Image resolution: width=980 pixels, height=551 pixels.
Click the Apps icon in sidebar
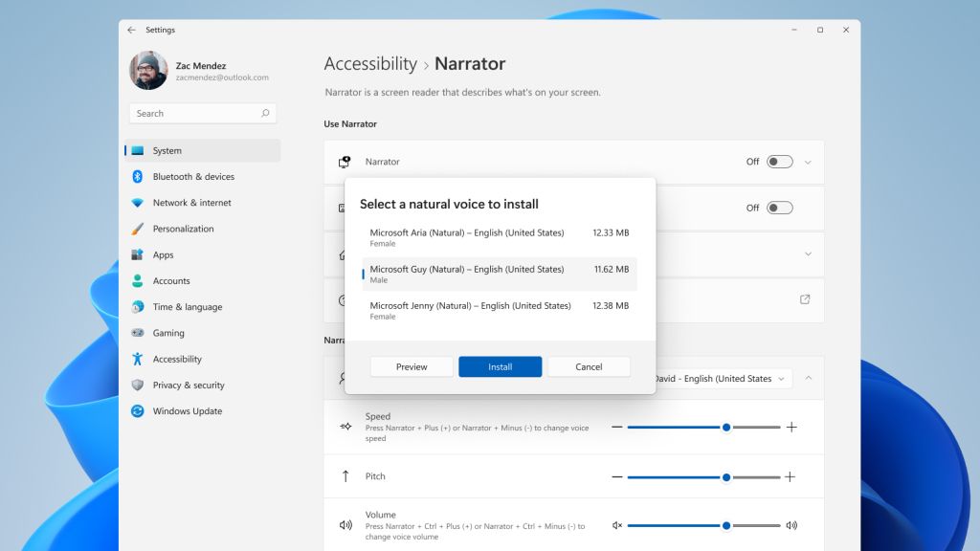138,254
